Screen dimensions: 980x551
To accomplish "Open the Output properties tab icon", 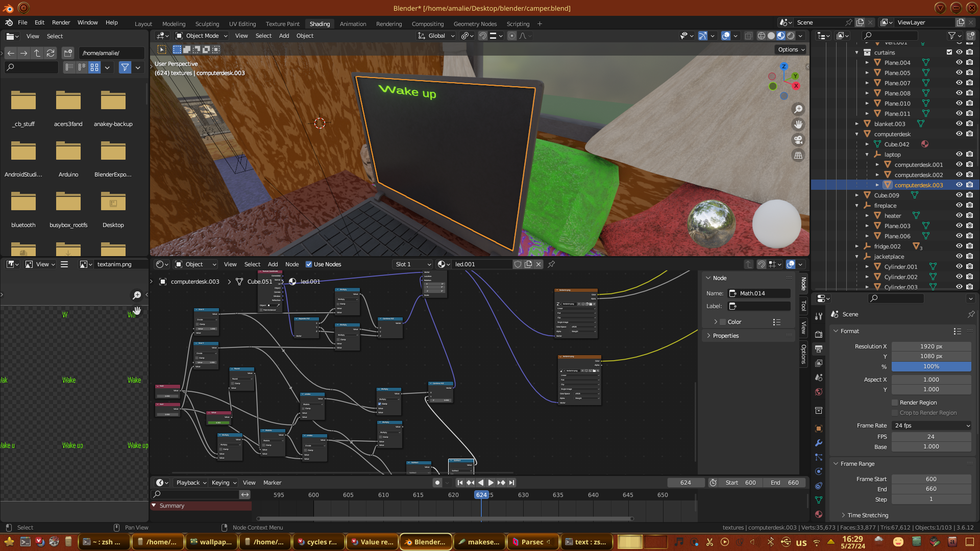I will [819, 349].
